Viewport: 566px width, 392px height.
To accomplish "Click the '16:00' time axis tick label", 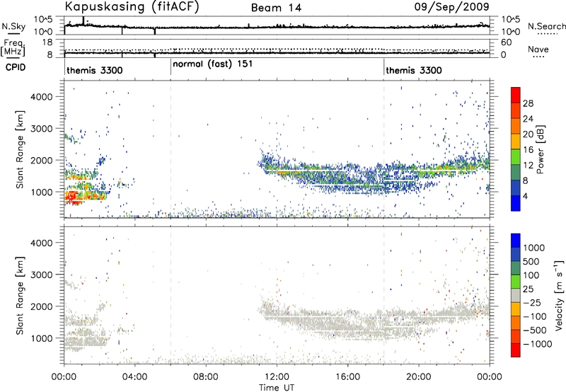I will pyautogui.click(x=348, y=377).
